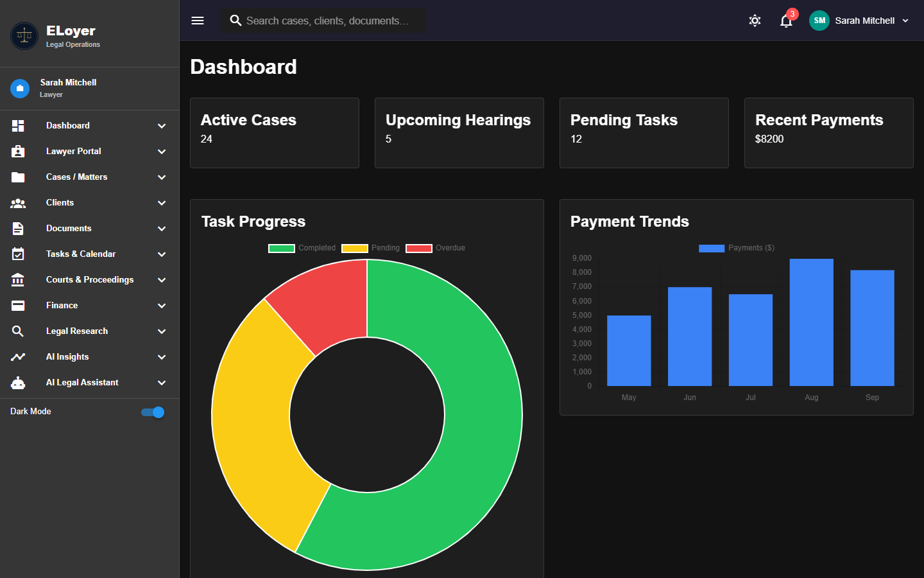Open the Active Cases card
Image resolution: width=924 pixels, height=578 pixels.
point(275,133)
